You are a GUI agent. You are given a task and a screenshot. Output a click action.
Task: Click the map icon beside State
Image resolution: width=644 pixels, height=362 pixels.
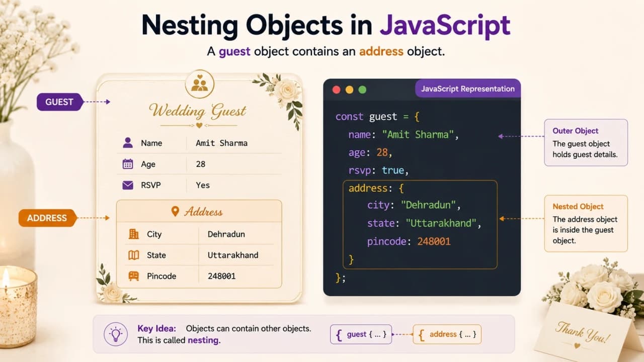[134, 255]
